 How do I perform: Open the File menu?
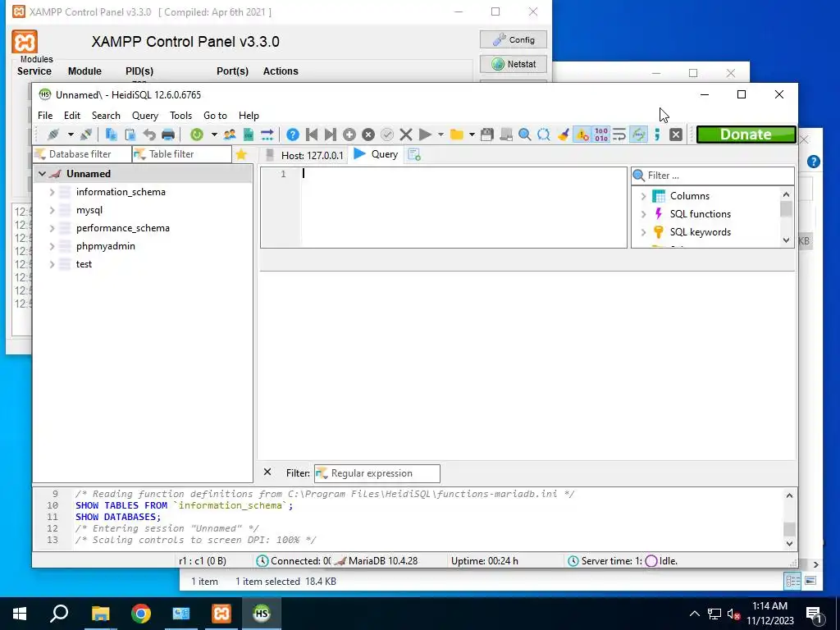45,115
